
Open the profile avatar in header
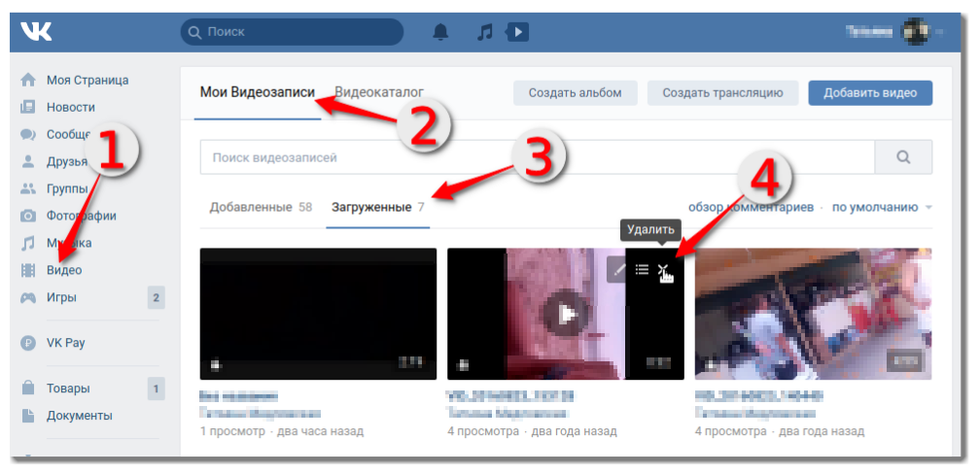coord(914,32)
